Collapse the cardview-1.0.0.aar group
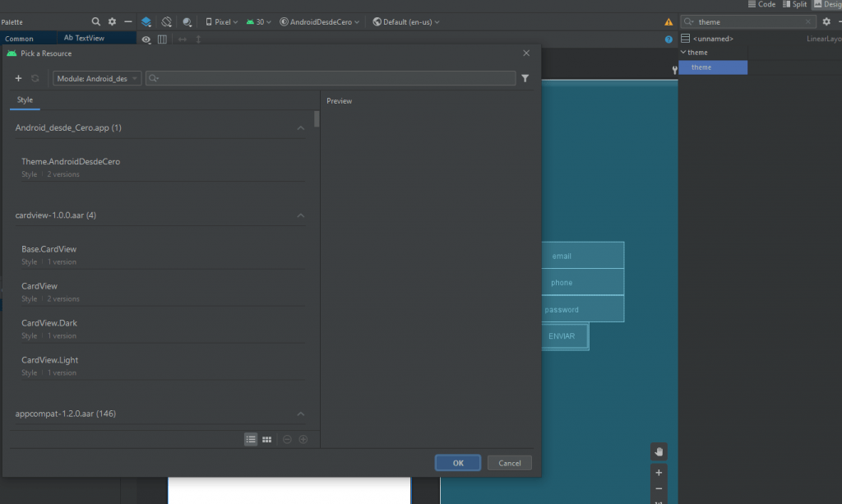Viewport: 842px width, 504px height. [x=301, y=215]
